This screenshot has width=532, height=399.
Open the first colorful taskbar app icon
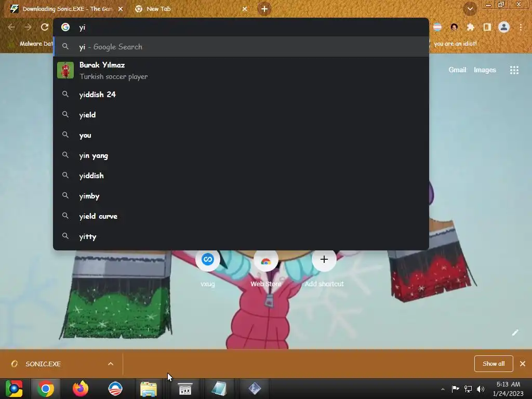point(14,389)
